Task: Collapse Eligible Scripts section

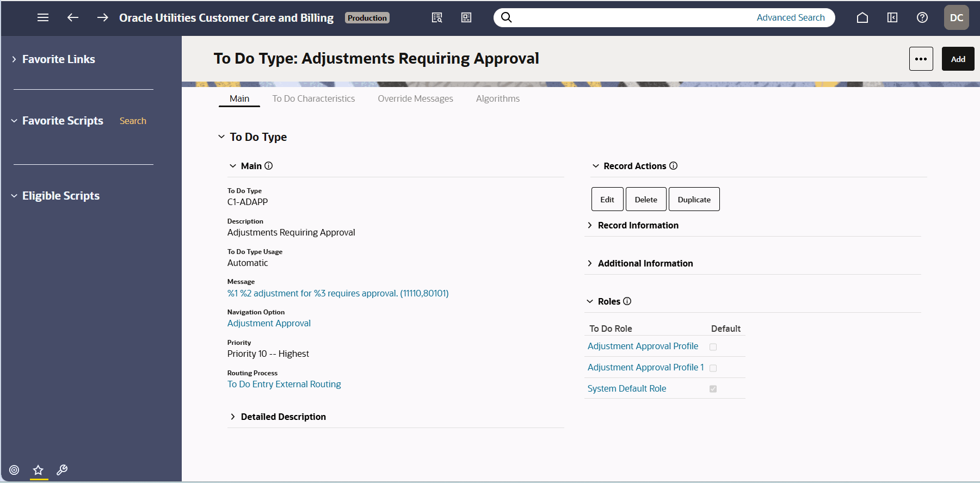Action: pyautogui.click(x=14, y=196)
